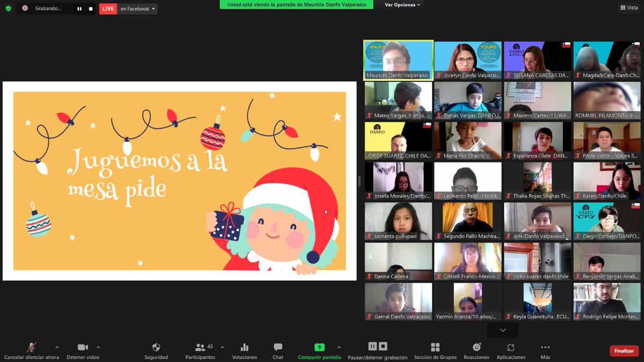Screen dimensions: 644x362
Task: Select the Karen/Danfo/Chile video tile
Action: click(607, 181)
